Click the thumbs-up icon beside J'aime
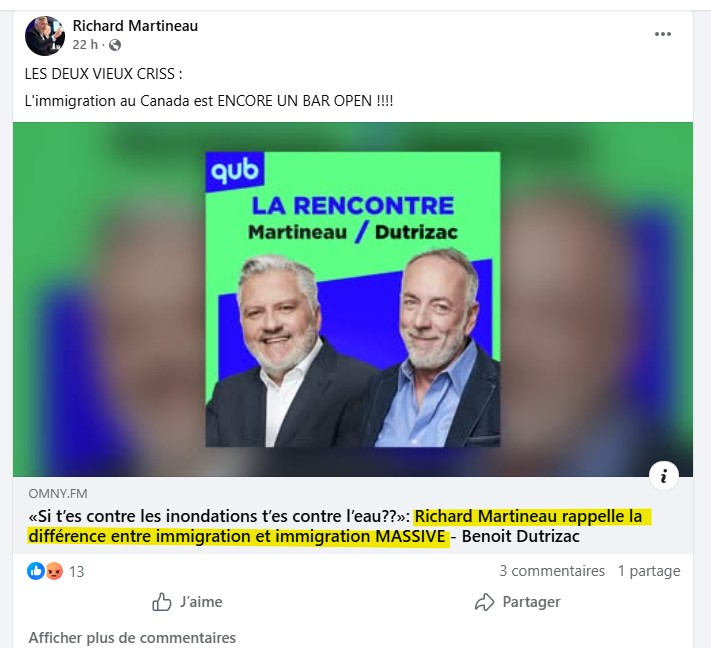Screen dimensions: 711x648 [x=161, y=602]
